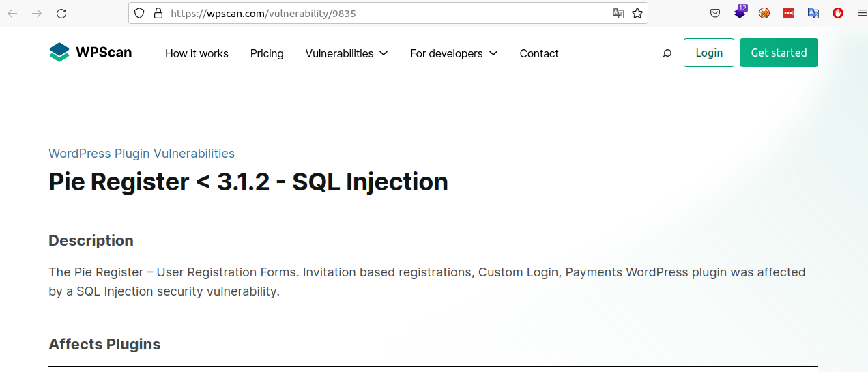This screenshot has height=372, width=868.
Task: Open the Contact page
Action: [x=539, y=53]
